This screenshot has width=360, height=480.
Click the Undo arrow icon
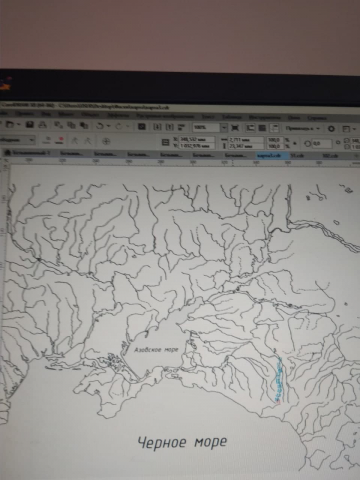[100, 126]
